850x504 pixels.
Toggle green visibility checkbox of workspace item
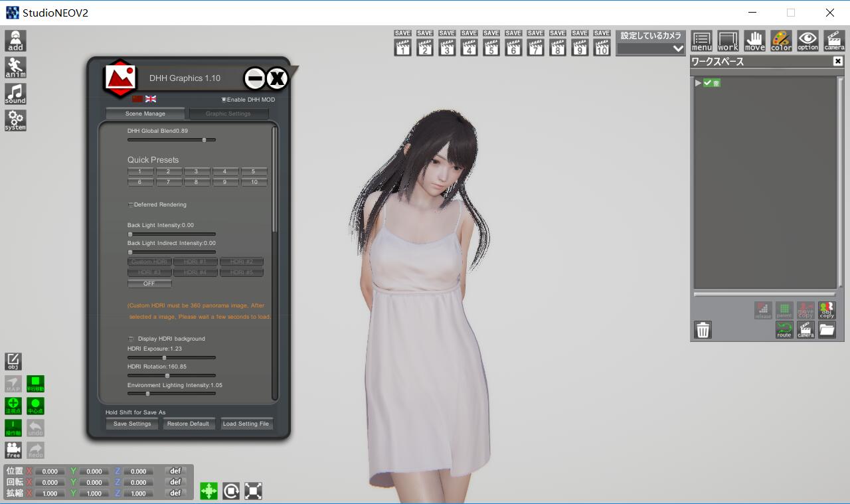(x=708, y=83)
